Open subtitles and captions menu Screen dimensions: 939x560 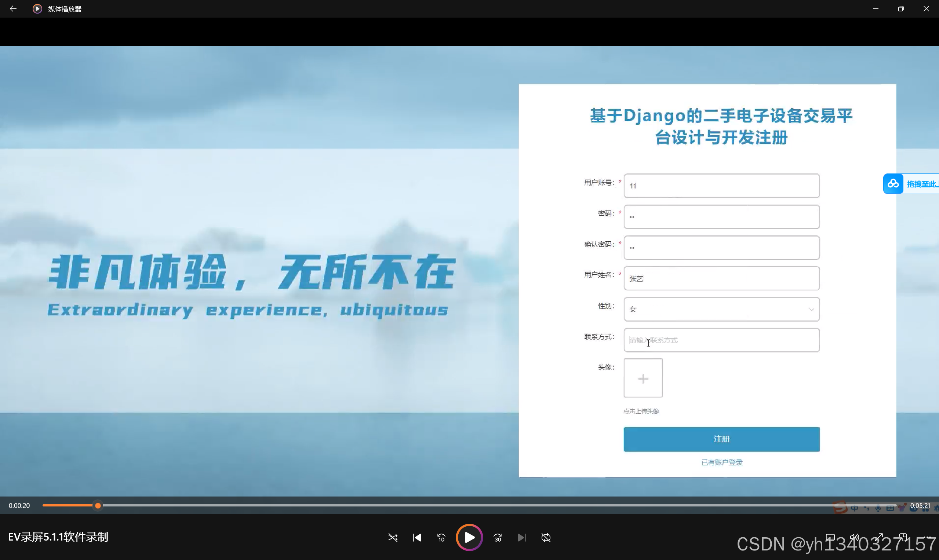tap(830, 537)
